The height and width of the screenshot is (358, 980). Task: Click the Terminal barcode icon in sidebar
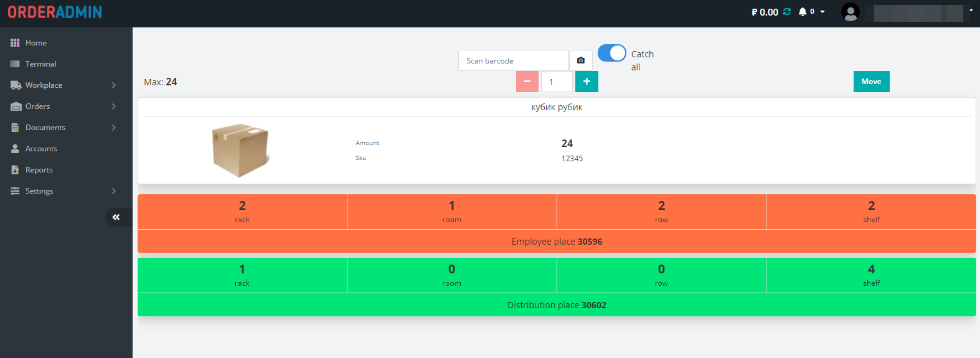pyautogui.click(x=15, y=64)
